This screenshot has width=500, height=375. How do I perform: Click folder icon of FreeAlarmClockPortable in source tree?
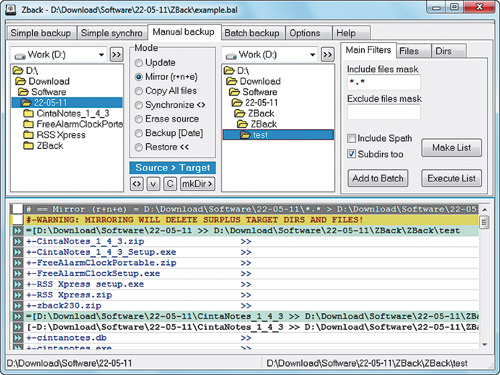28,124
